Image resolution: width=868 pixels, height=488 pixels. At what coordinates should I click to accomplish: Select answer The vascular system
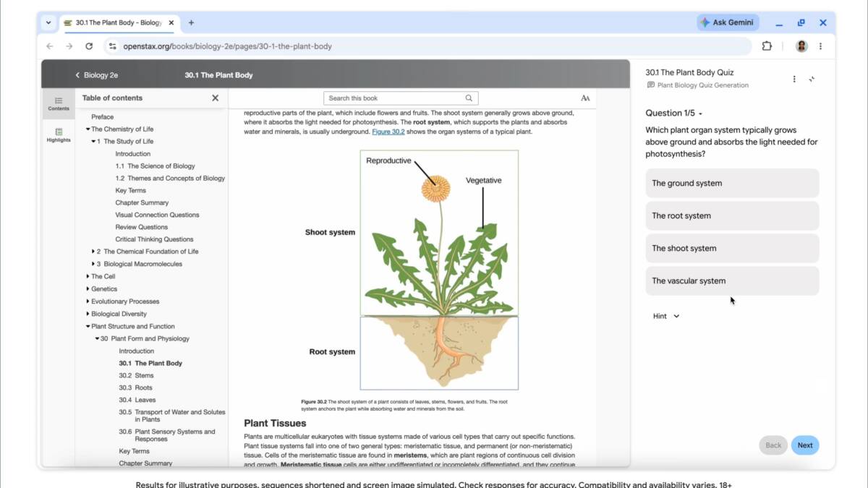732,281
